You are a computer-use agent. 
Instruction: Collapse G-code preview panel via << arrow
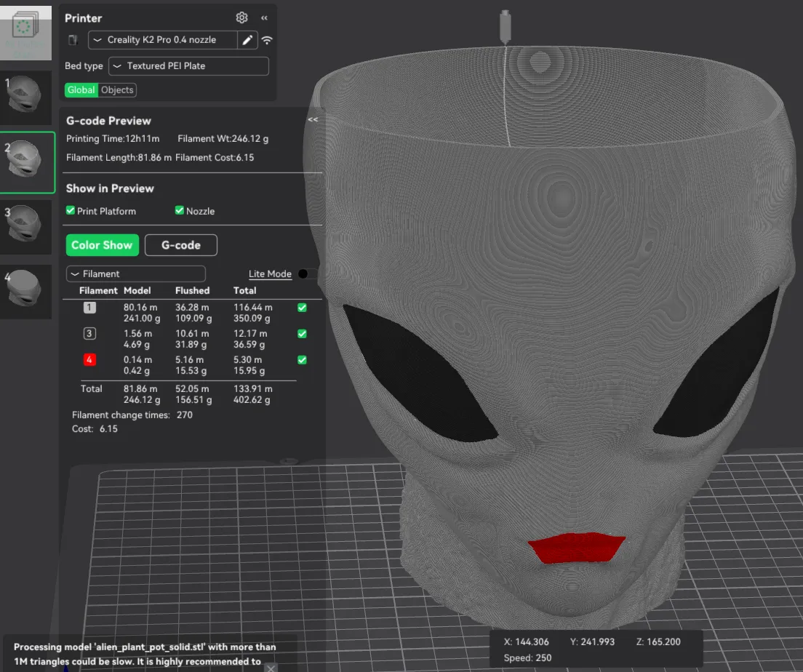pyautogui.click(x=313, y=119)
